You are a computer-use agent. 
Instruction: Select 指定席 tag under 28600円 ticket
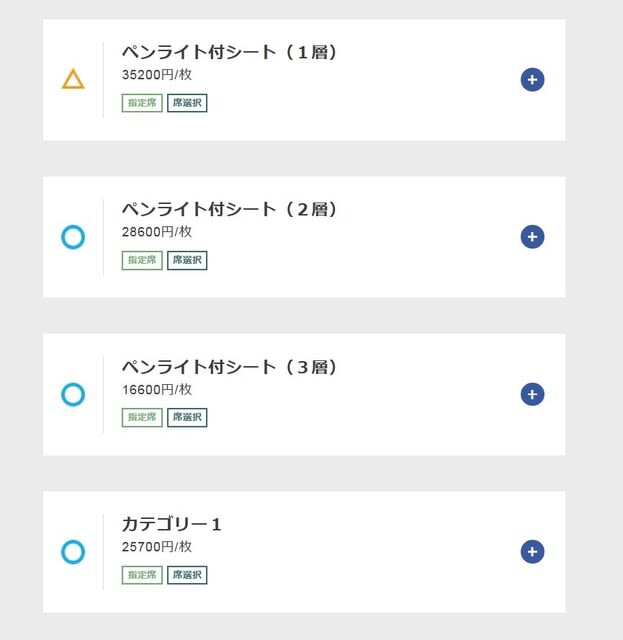[142, 260]
